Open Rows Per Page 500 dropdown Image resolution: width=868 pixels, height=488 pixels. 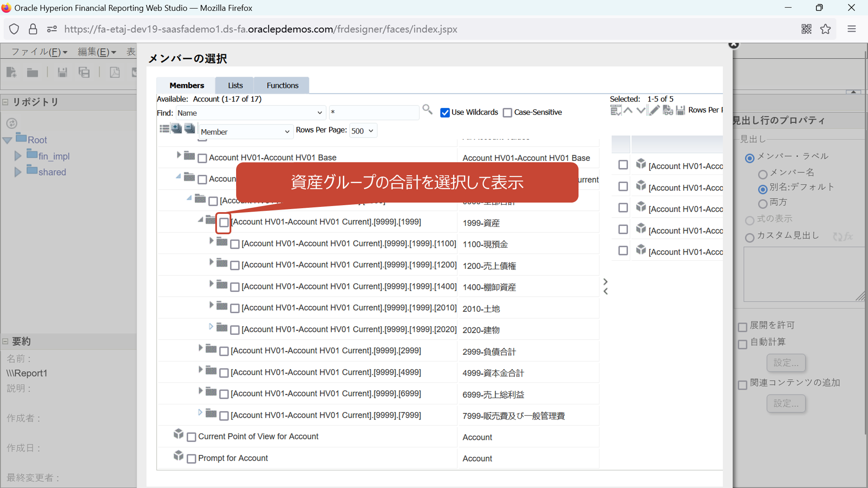click(362, 131)
